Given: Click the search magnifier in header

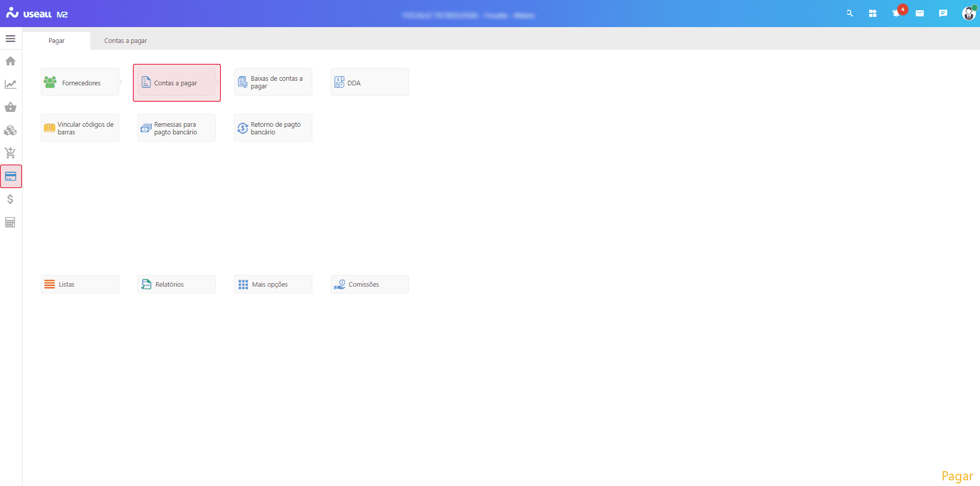Looking at the screenshot, I should point(850,13).
